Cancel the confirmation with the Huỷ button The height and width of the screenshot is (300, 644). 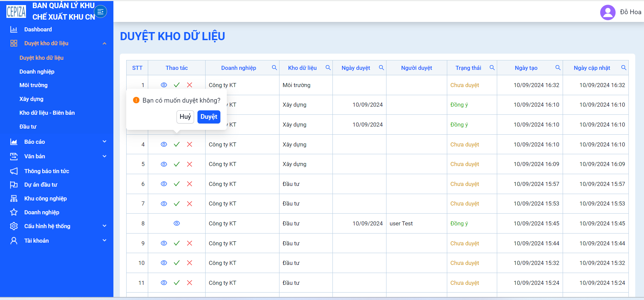click(185, 117)
